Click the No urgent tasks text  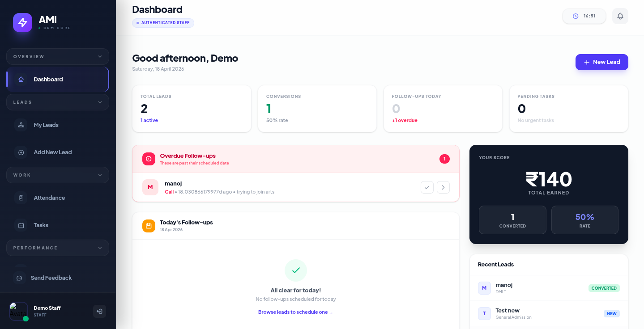click(x=536, y=120)
